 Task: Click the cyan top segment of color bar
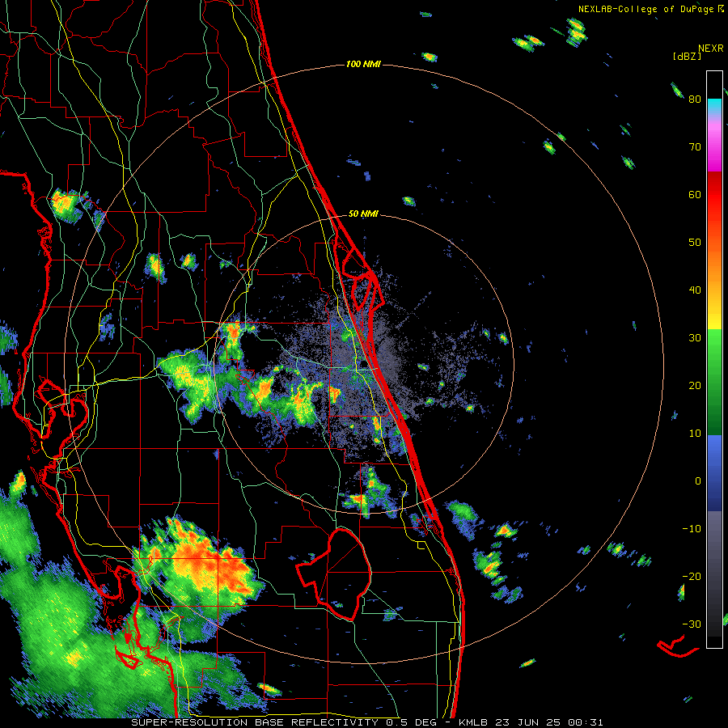(x=714, y=106)
